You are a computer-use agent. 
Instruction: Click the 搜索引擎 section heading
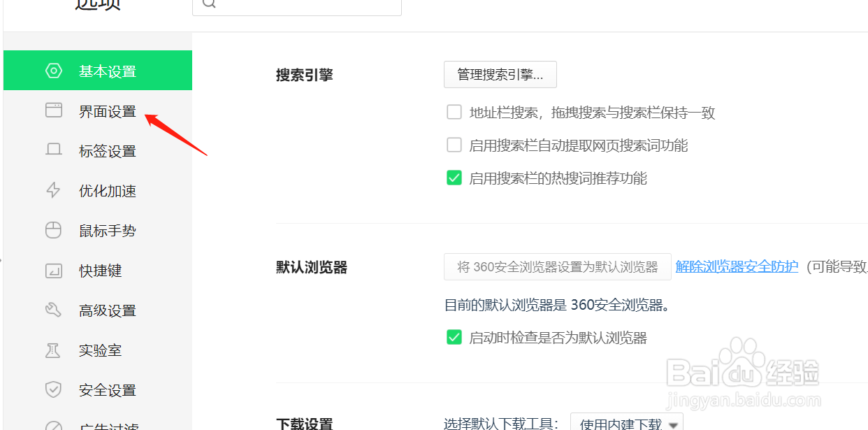(305, 75)
